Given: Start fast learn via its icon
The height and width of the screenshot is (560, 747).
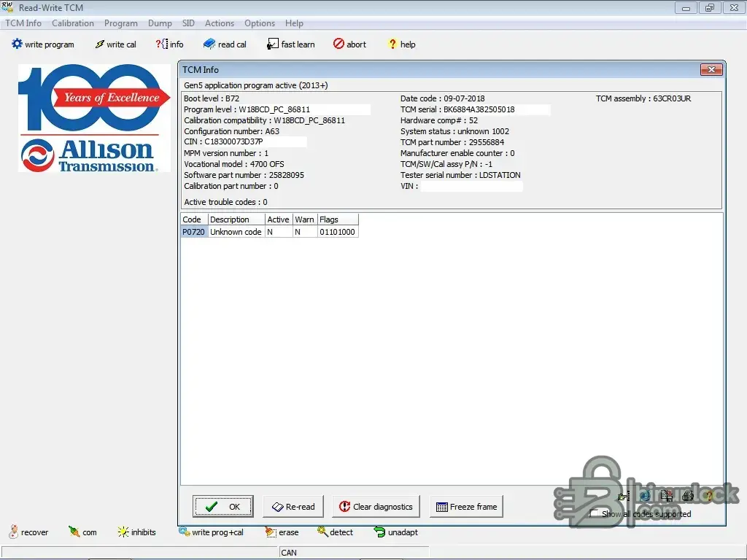Looking at the screenshot, I should 273,44.
